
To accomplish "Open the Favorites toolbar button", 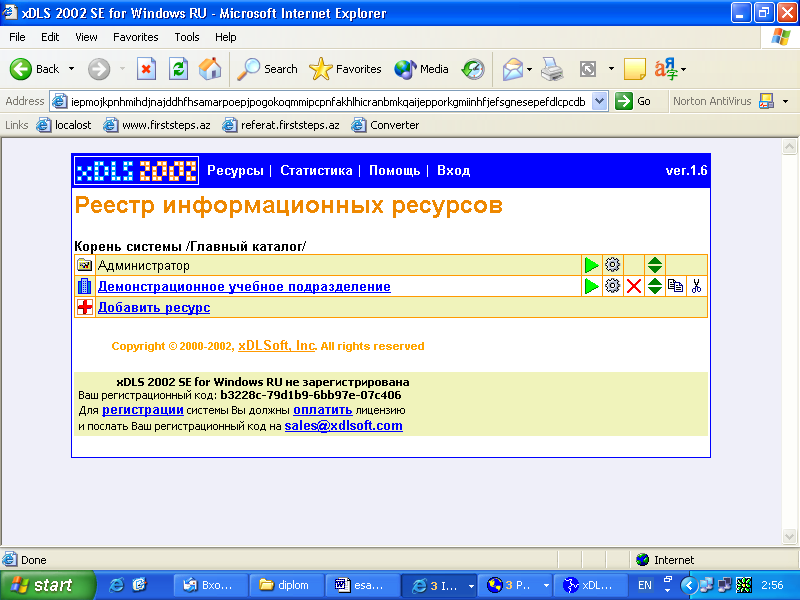I will [x=345, y=69].
